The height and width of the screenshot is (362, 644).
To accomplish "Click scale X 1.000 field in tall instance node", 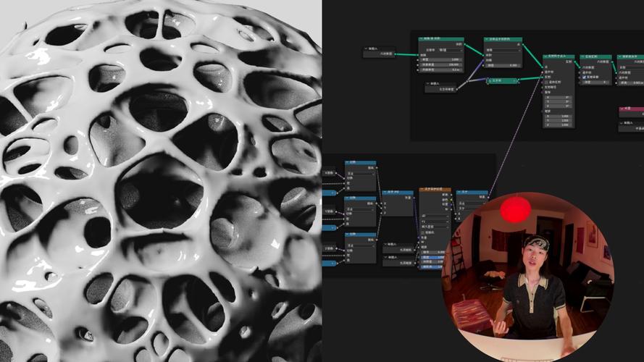I will [x=559, y=116].
